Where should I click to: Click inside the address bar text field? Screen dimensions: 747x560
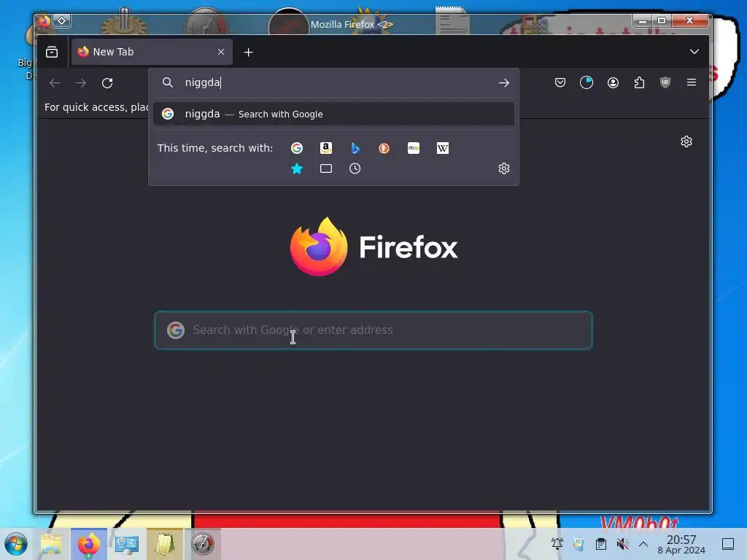coord(333,83)
